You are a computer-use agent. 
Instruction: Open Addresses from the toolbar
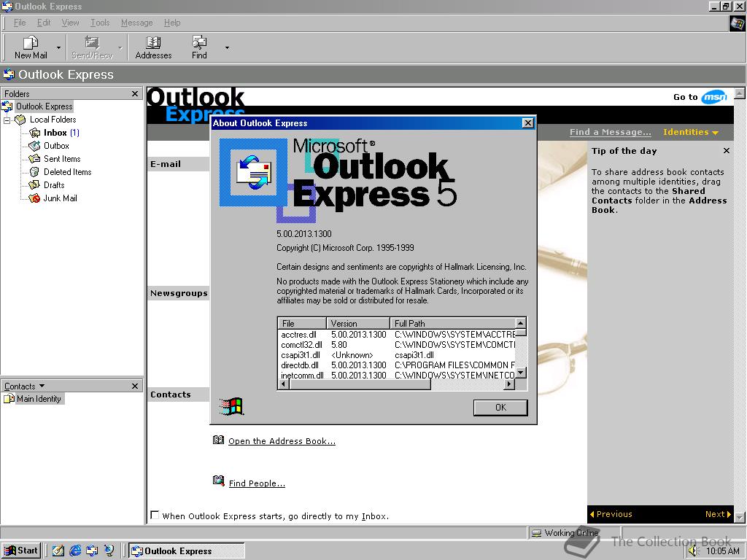click(153, 47)
